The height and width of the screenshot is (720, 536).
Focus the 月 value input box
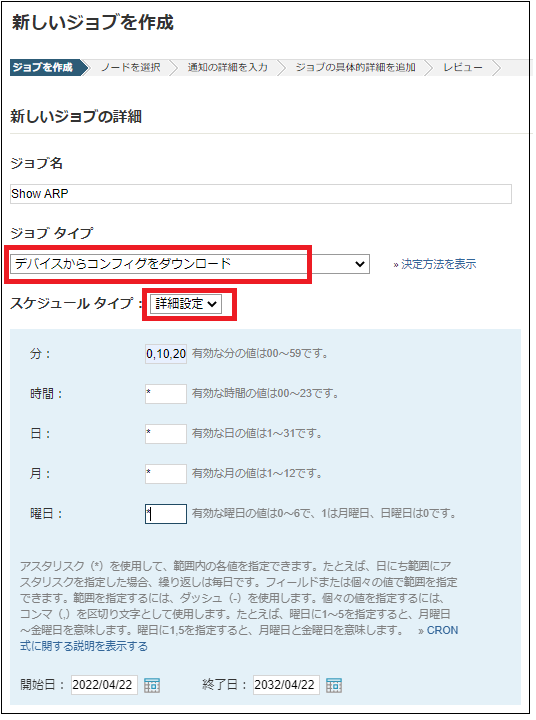tap(166, 474)
